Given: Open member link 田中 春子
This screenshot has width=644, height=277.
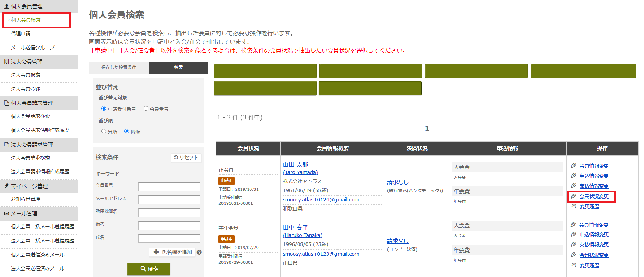Looking at the screenshot, I should [x=295, y=227].
